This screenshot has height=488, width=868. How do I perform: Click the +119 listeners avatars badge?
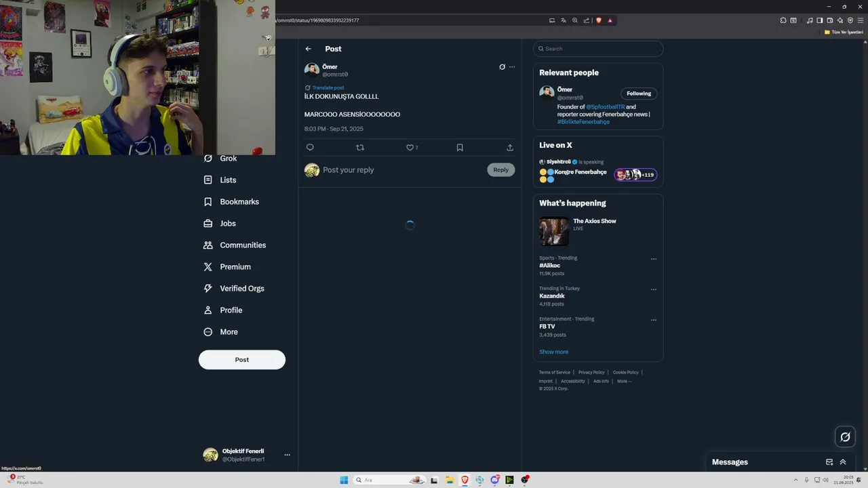coord(635,175)
